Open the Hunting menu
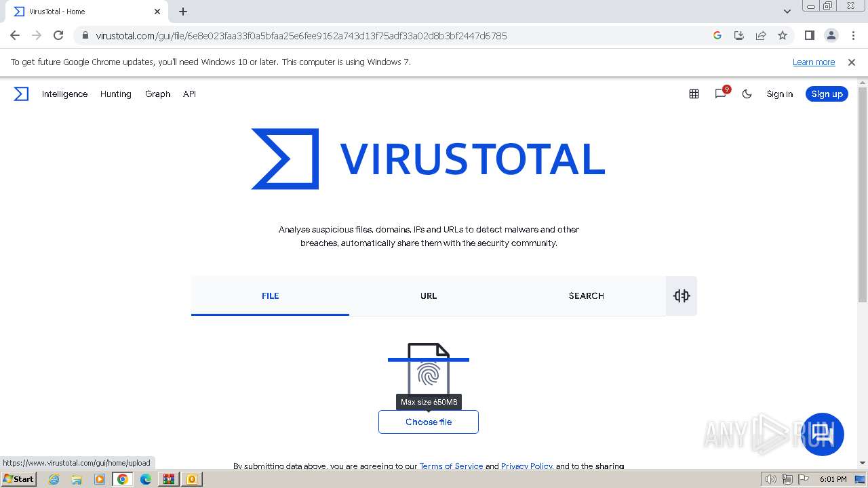Viewport: 868px width, 488px height. coord(116,94)
